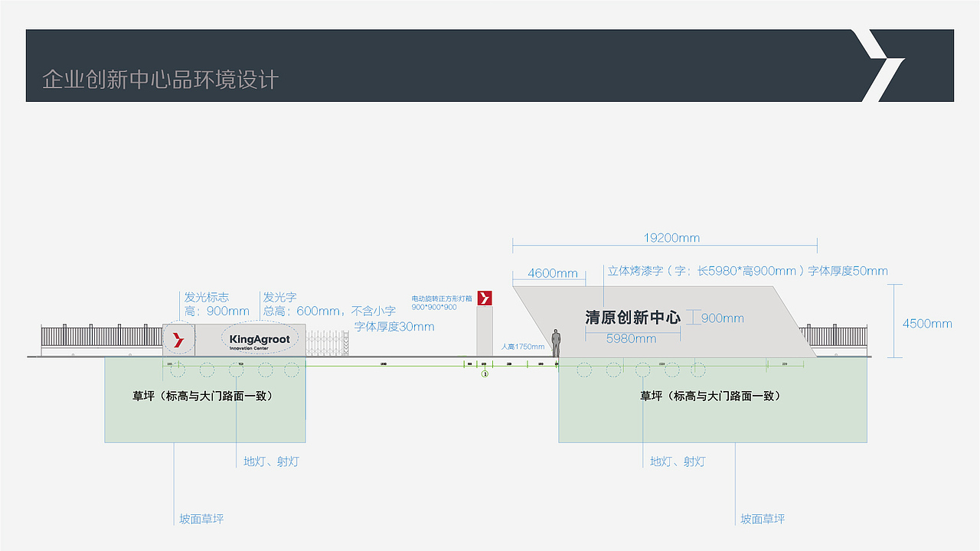Click the title '企业创新中心品环境设计'

tap(161, 79)
